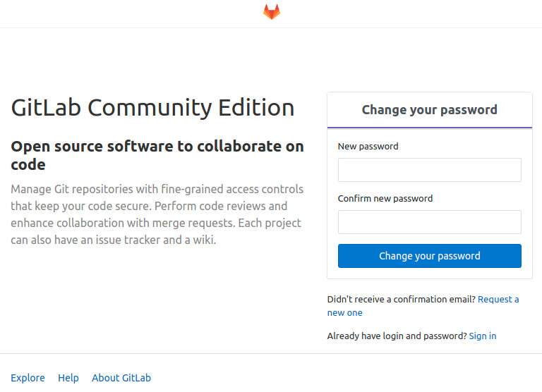This screenshot has height=392, width=542.
Task: Open the Help footer link
Action: (68, 378)
